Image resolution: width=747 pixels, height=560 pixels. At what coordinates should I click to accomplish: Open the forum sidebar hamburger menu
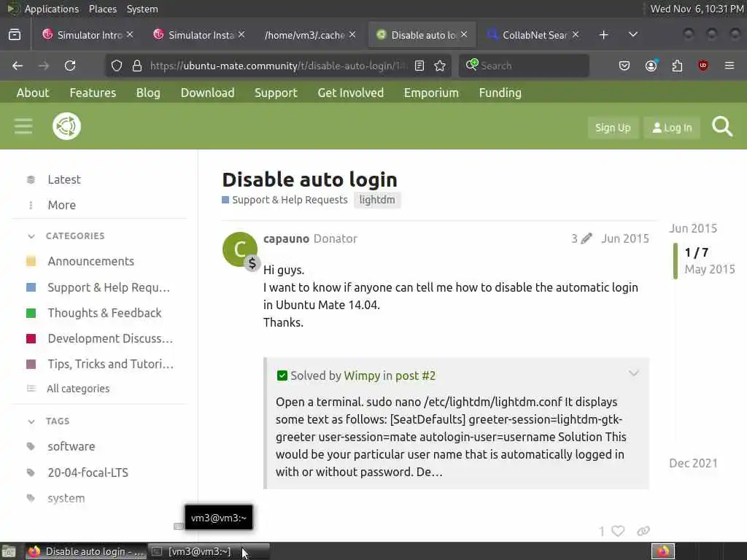[x=23, y=127]
